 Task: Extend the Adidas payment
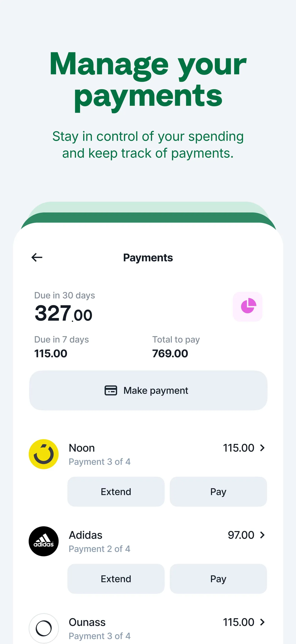(116, 578)
